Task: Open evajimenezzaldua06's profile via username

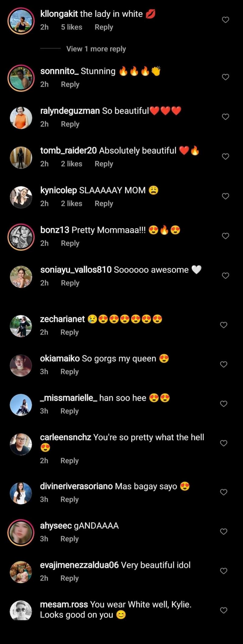Action: point(79,565)
